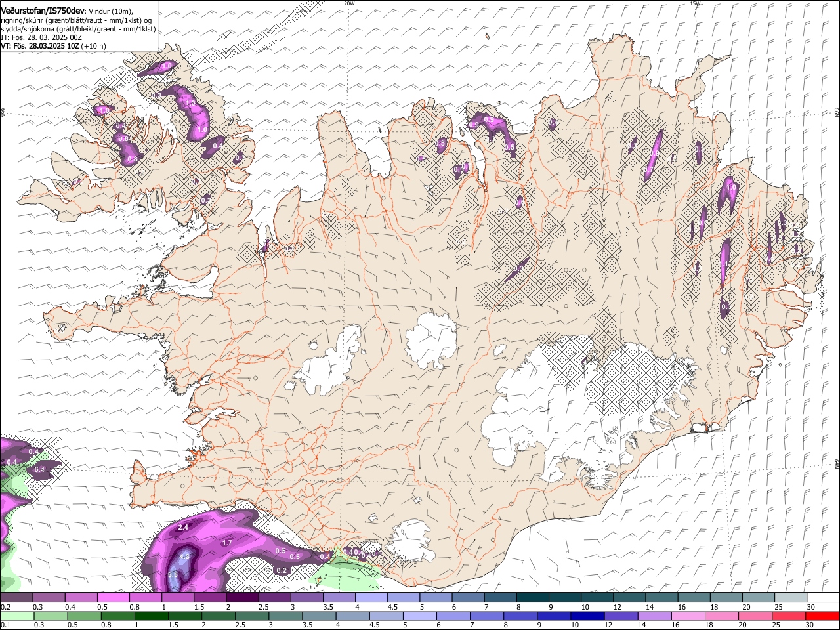Click the Veðurstofan/IS750dev title text

(x=43, y=11)
